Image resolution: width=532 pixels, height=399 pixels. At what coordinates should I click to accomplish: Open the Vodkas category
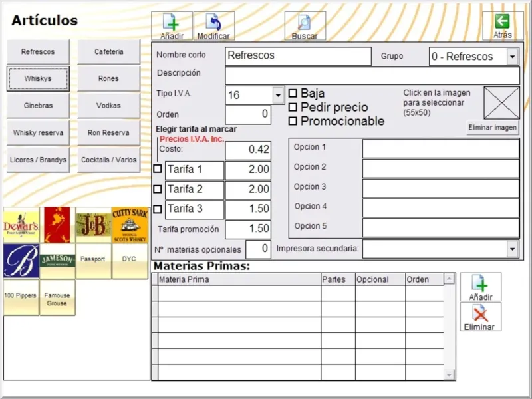(x=108, y=106)
